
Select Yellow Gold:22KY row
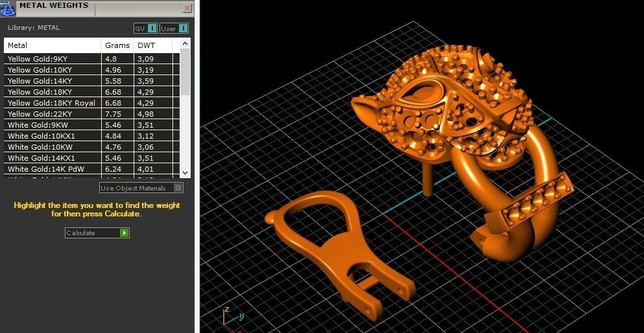click(x=92, y=114)
